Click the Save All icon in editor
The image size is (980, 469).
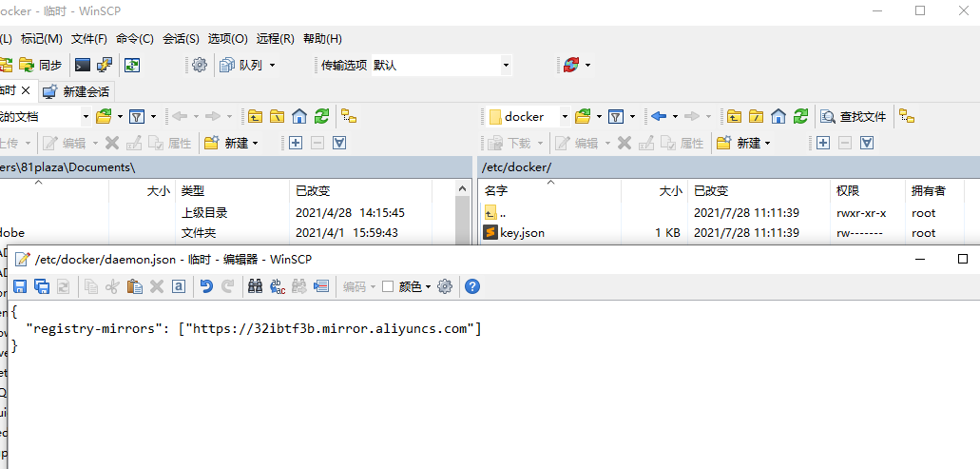pyautogui.click(x=42, y=286)
